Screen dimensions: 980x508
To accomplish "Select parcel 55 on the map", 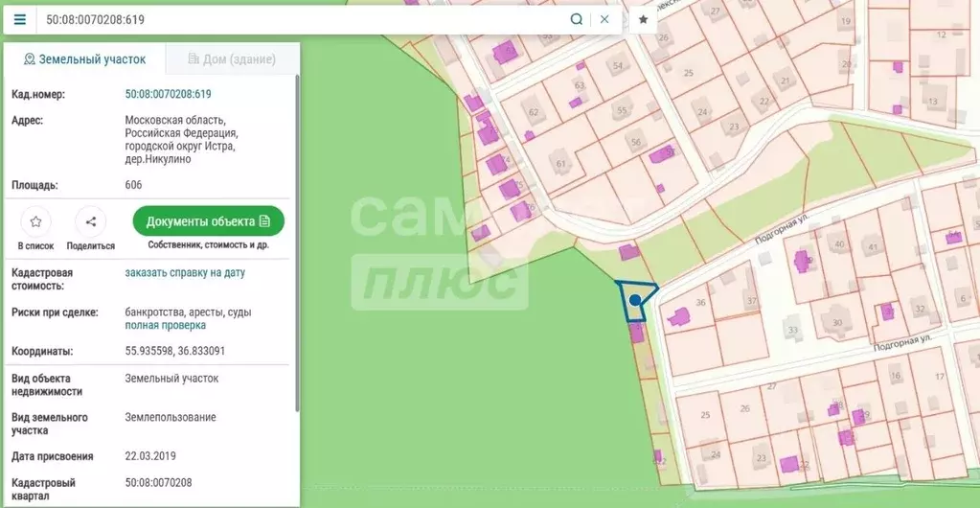I will click(622, 111).
